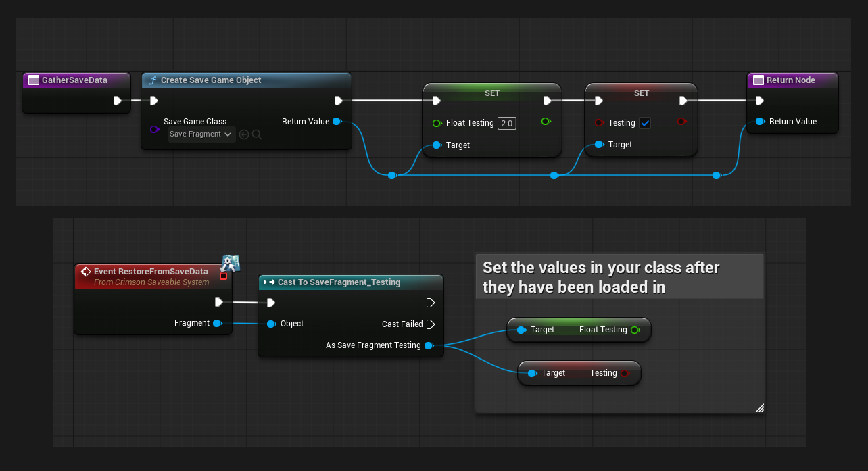Click the comment box resize corner handle
868x471 pixels.
(759, 407)
